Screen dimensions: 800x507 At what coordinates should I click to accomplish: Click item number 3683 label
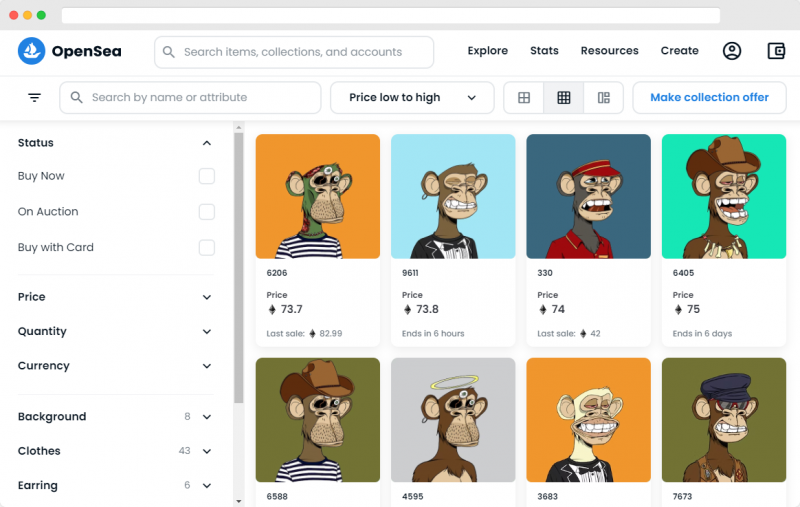(547, 496)
